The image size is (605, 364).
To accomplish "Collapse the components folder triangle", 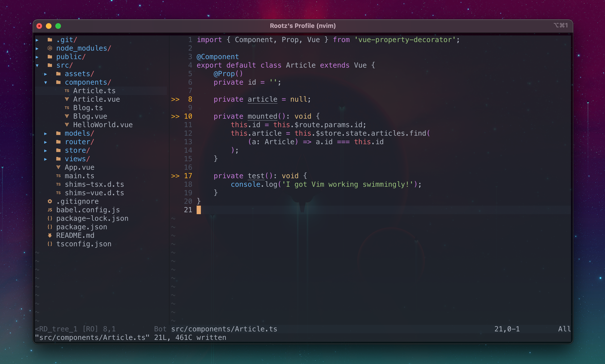I will click(x=46, y=82).
